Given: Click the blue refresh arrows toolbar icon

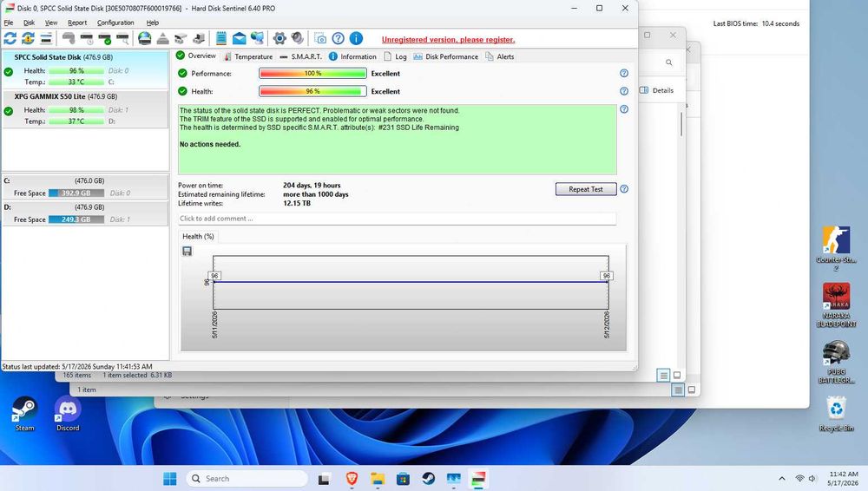Looking at the screenshot, I should point(10,38).
